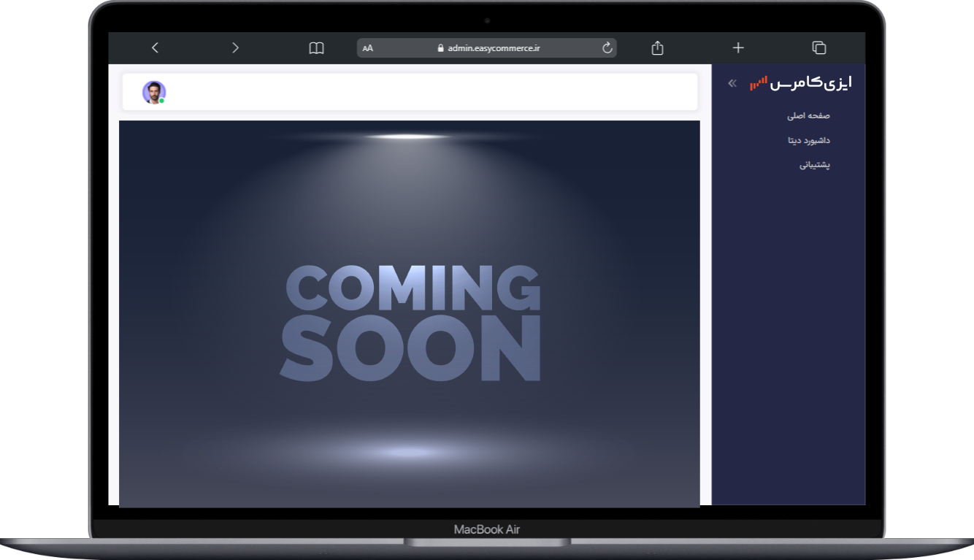Click the admin.easycommerce.ir address bar
The image size is (974, 560).
(x=487, y=48)
